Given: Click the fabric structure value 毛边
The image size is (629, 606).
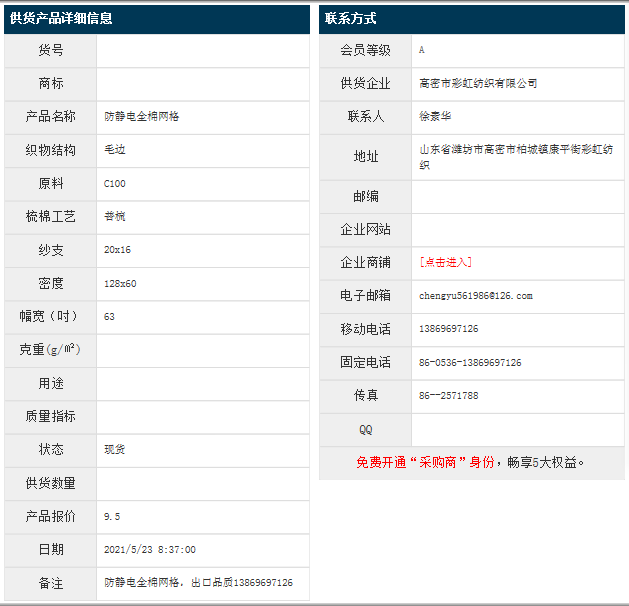Looking at the screenshot, I should point(114,150).
